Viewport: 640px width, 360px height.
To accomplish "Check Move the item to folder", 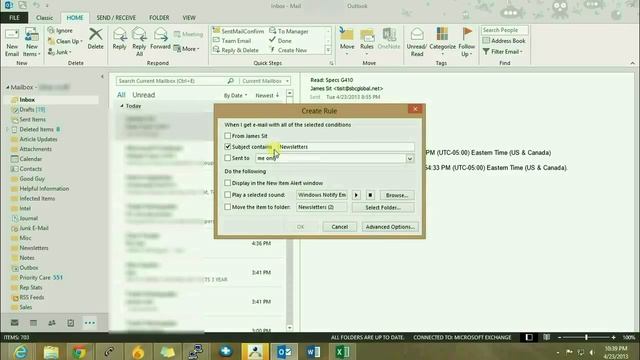I will click(228, 207).
